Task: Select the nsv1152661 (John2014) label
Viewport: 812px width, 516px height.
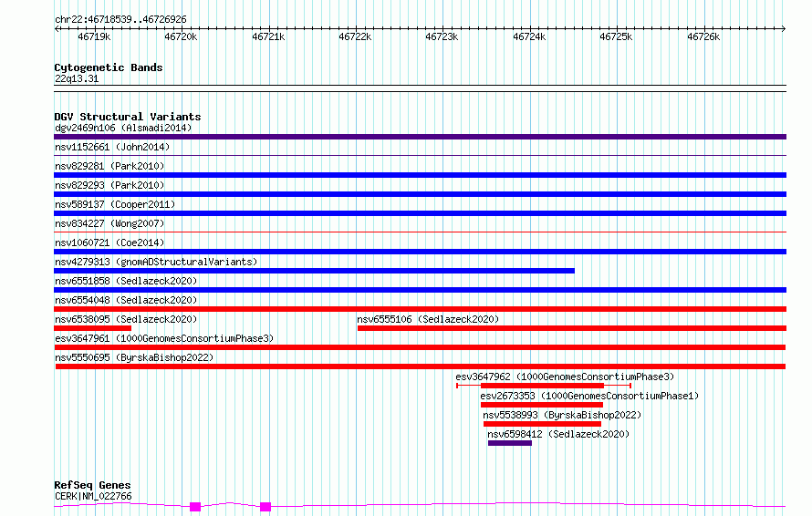Action: tap(112, 147)
